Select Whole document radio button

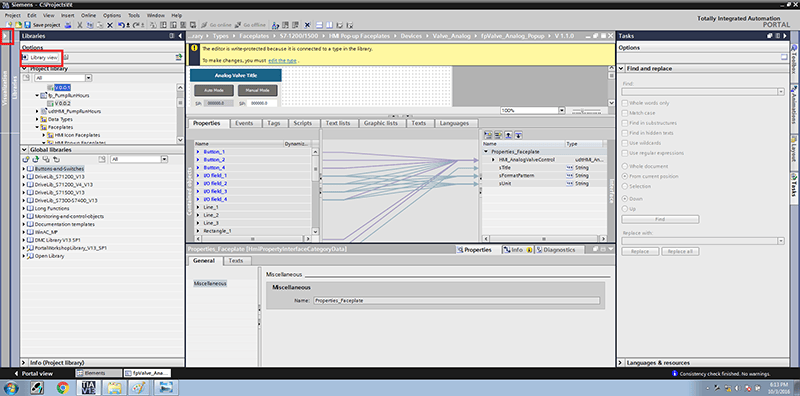625,166
